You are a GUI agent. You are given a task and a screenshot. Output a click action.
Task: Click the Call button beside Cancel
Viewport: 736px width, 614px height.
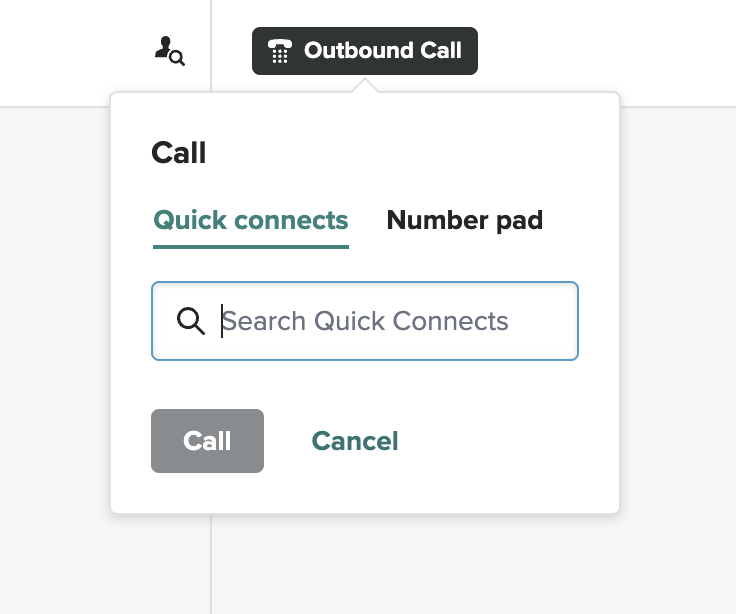tap(207, 441)
